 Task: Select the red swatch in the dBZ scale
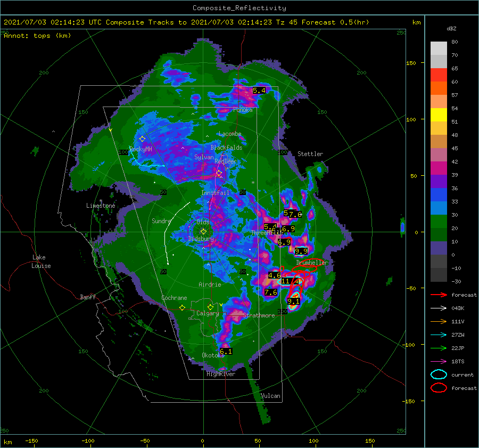[439, 75]
